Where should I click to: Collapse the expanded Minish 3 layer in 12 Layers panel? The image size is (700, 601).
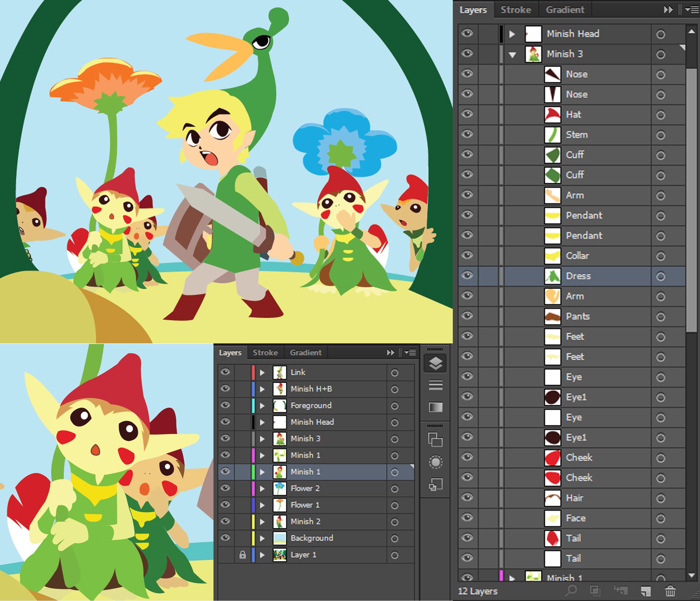512,55
